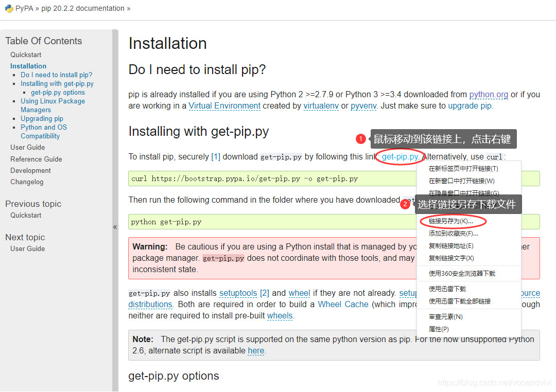Select 复制链接地址(E) in context menu
The width and height of the screenshot is (556, 392).
tap(450, 246)
